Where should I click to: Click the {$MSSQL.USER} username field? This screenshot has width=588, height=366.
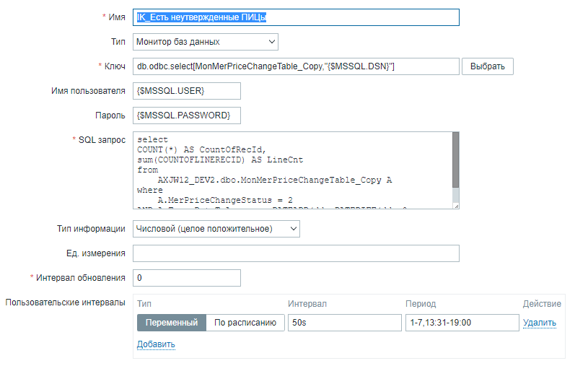pos(187,91)
